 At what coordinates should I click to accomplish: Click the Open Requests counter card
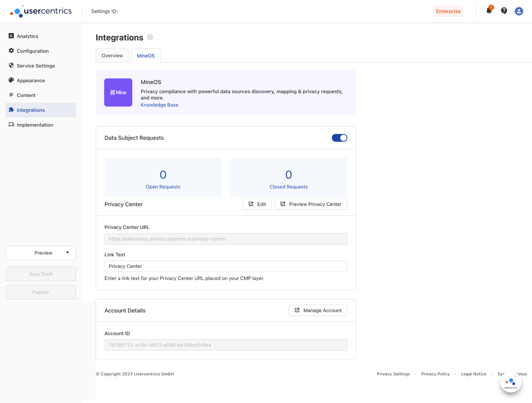[163, 177]
